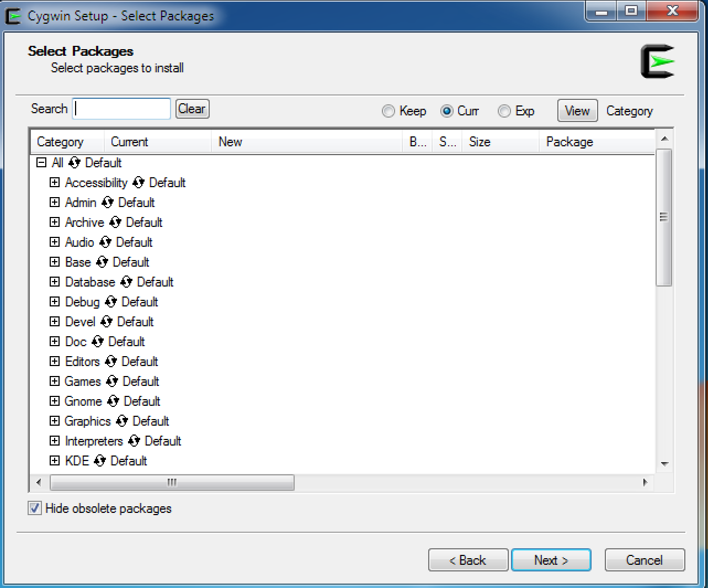Go to the Next page

(551, 560)
